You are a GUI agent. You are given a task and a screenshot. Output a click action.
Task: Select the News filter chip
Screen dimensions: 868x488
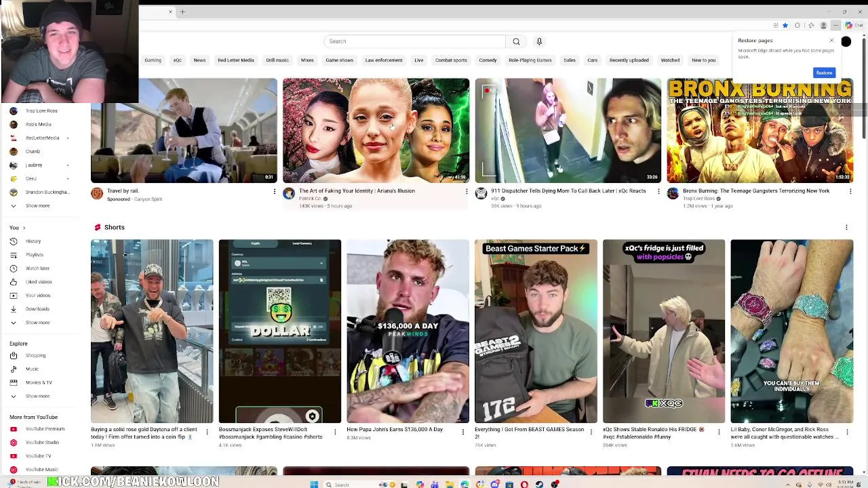click(x=199, y=60)
